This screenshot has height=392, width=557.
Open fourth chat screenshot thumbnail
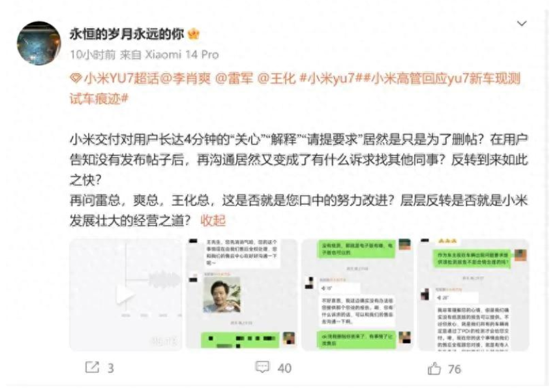pyautogui.click(x=474, y=295)
